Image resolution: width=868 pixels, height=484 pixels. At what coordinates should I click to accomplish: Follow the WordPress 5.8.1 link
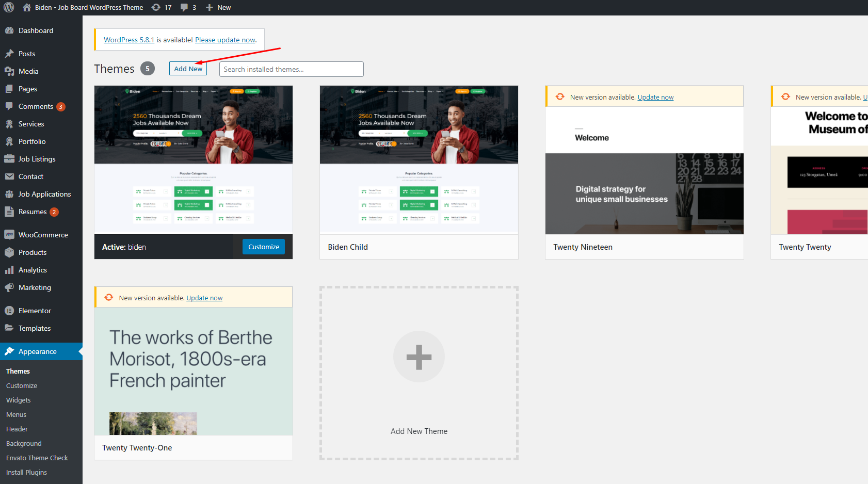129,40
